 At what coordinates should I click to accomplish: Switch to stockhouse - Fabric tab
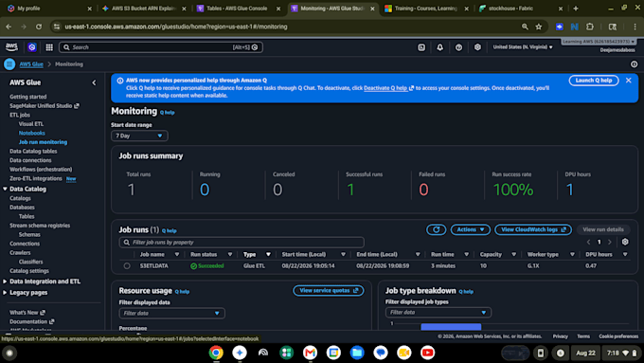click(520, 9)
